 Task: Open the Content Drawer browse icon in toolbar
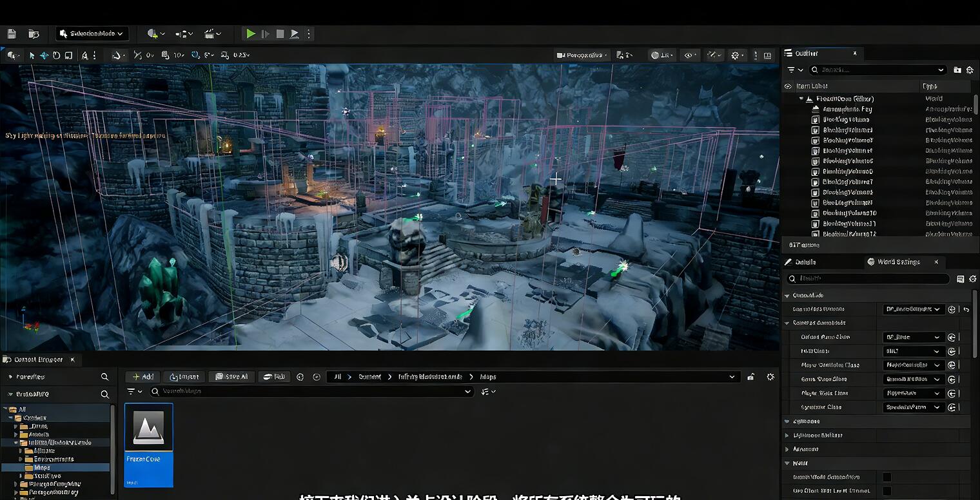34,34
